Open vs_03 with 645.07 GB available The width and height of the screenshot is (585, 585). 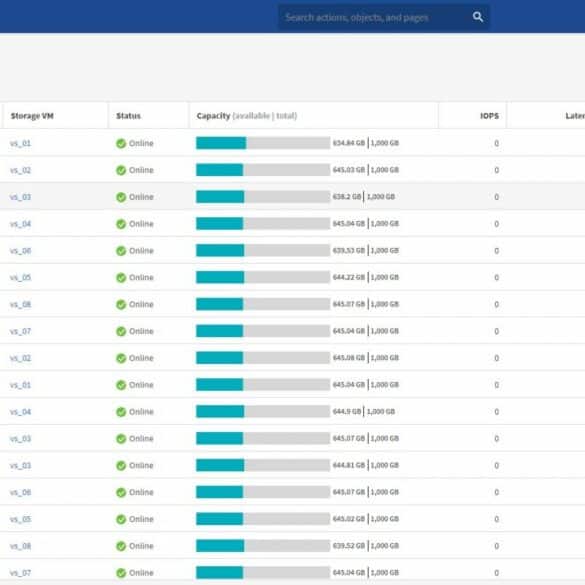click(x=21, y=439)
